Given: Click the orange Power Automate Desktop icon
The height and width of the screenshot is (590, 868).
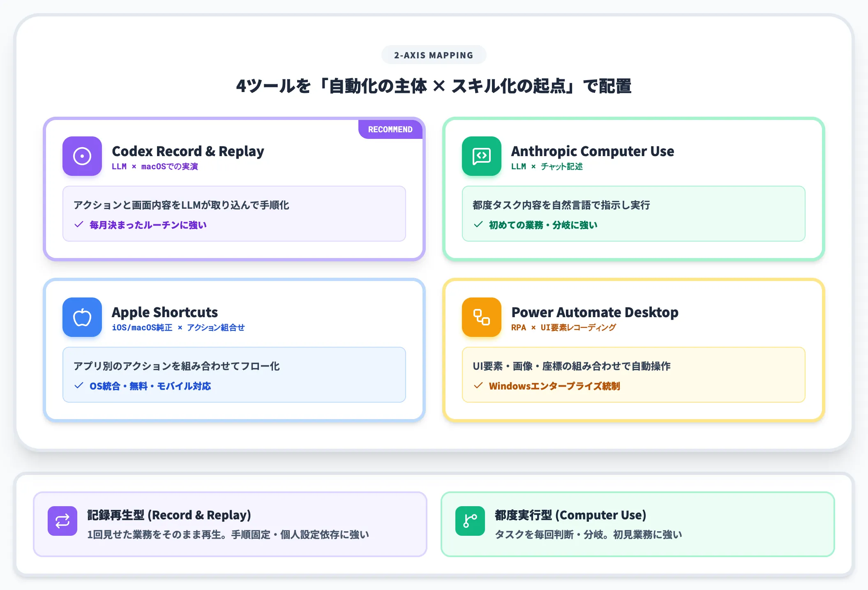Looking at the screenshot, I should [x=482, y=317].
